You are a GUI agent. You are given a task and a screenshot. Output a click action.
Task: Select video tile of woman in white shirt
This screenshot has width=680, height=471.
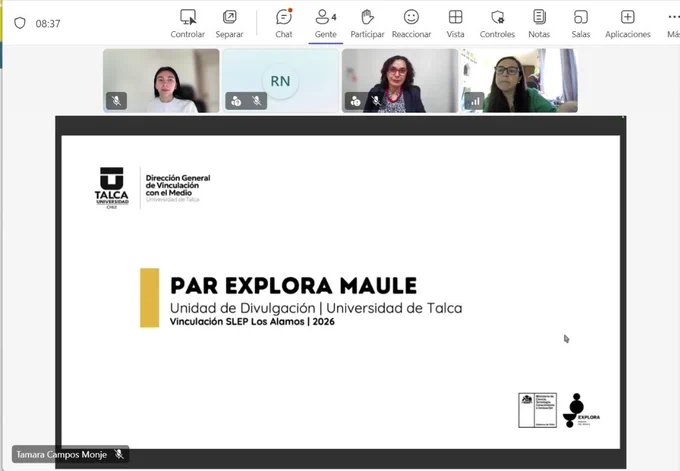pos(161,81)
